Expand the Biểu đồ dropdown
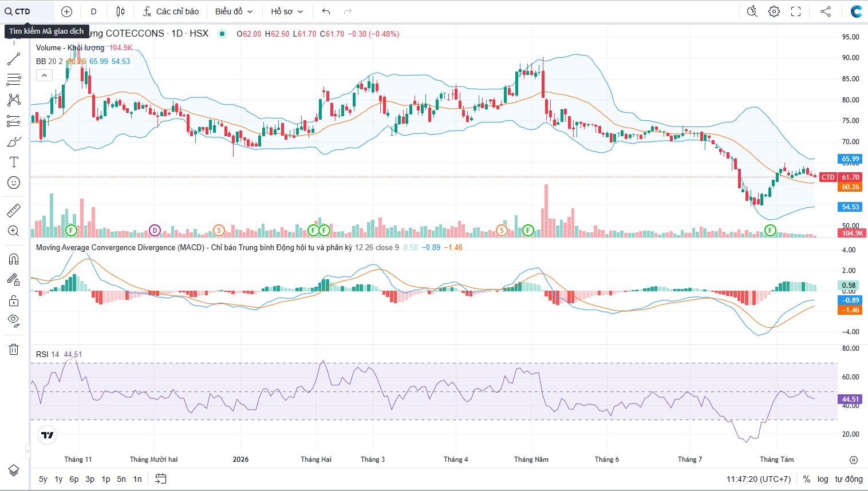Viewport: 868px width, 491px height. coord(234,11)
